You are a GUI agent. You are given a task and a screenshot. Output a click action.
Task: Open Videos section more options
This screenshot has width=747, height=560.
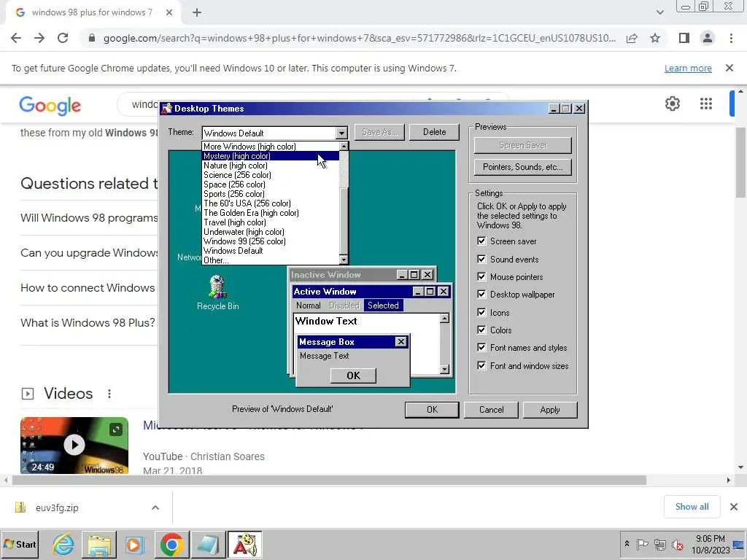[109, 394]
